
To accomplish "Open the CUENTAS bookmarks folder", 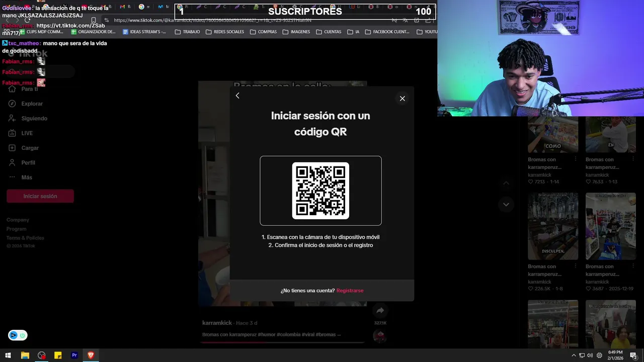I will [x=329, y=32].
